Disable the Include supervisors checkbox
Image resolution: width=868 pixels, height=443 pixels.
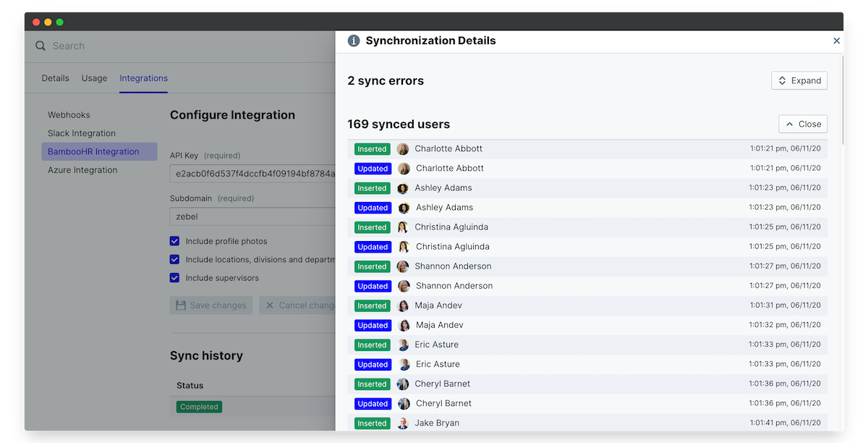click(x=174, y=277)
